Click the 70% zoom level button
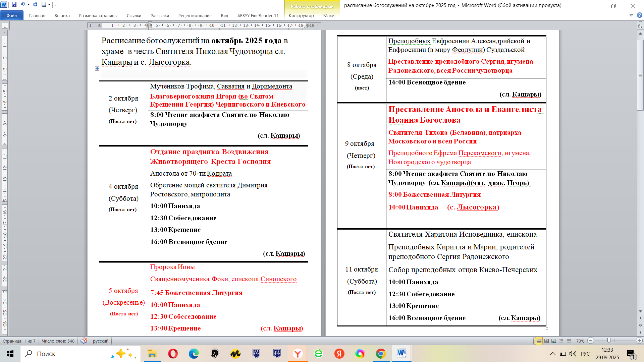 point(580,341)
